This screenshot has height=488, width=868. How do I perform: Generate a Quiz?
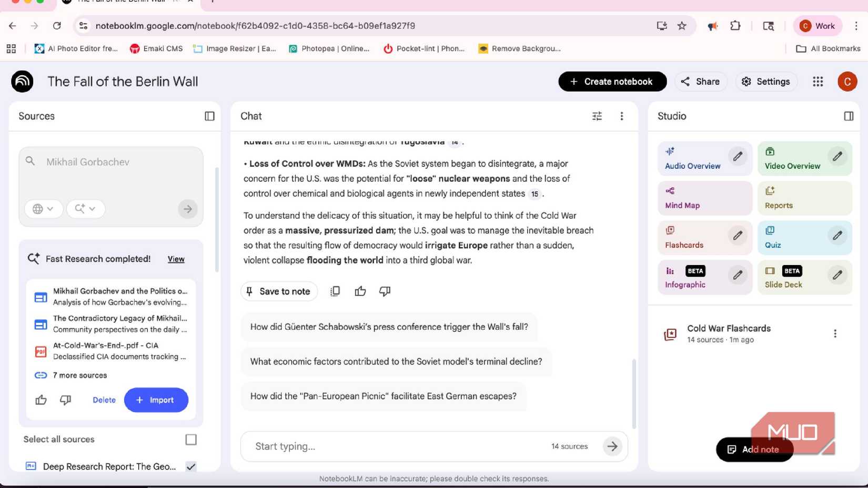[x=772, y=237]
